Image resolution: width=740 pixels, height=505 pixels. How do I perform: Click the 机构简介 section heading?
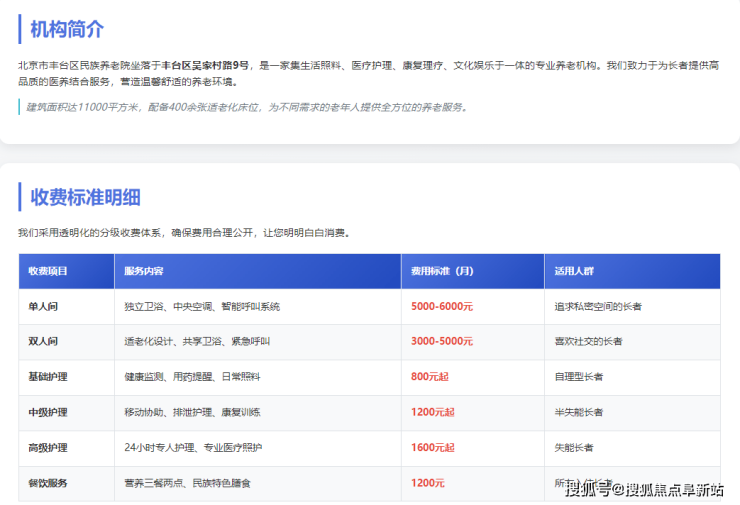click(66, 29)
